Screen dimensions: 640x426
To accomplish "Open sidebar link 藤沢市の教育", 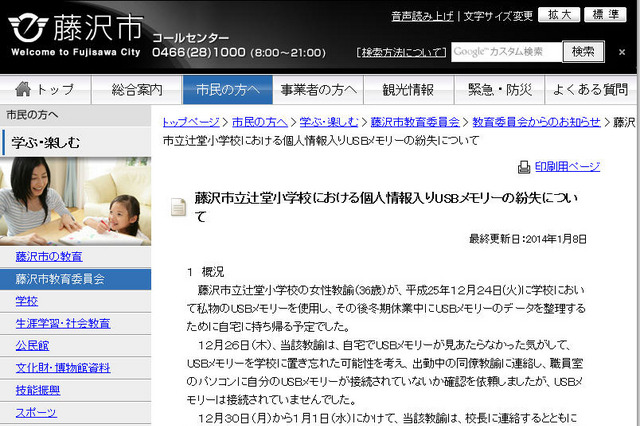I will (x=49, y=257).
